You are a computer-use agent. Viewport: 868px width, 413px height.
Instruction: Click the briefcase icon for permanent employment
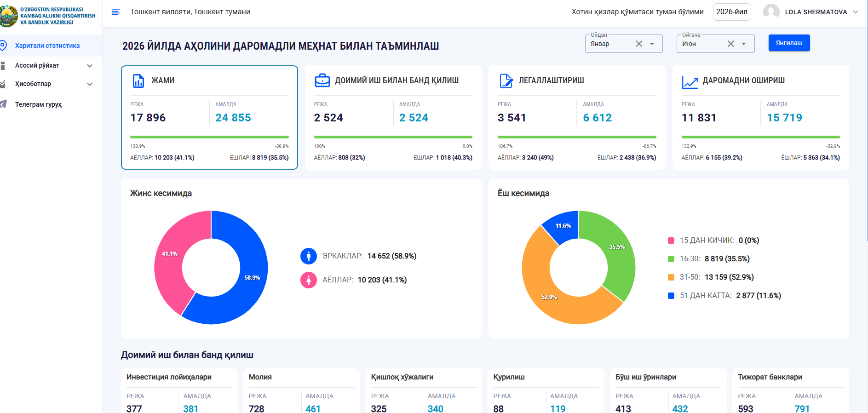click(322, 80)
